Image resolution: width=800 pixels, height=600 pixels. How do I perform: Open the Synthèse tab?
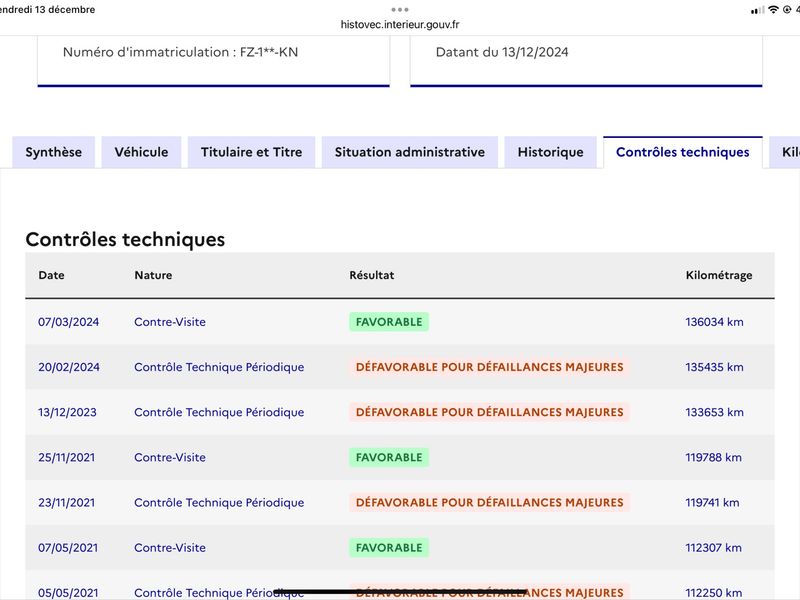(x=54, y=152)
